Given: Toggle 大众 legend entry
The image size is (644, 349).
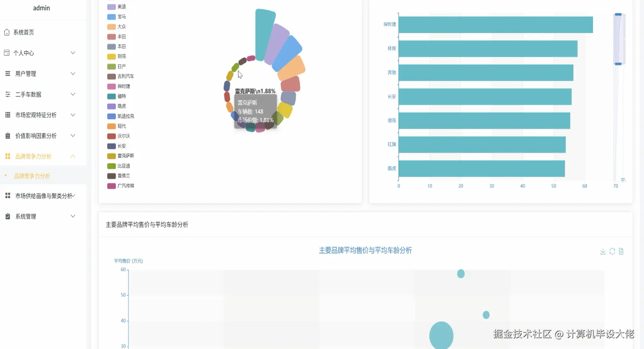Looking at the screenshot, I should click(117, 27).
